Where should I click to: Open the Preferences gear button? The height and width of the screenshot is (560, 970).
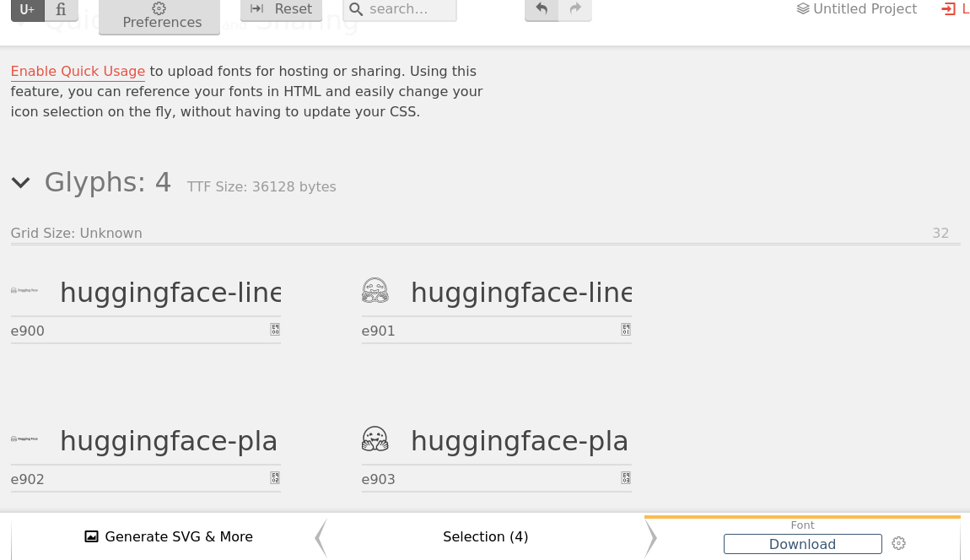point(159,15)
